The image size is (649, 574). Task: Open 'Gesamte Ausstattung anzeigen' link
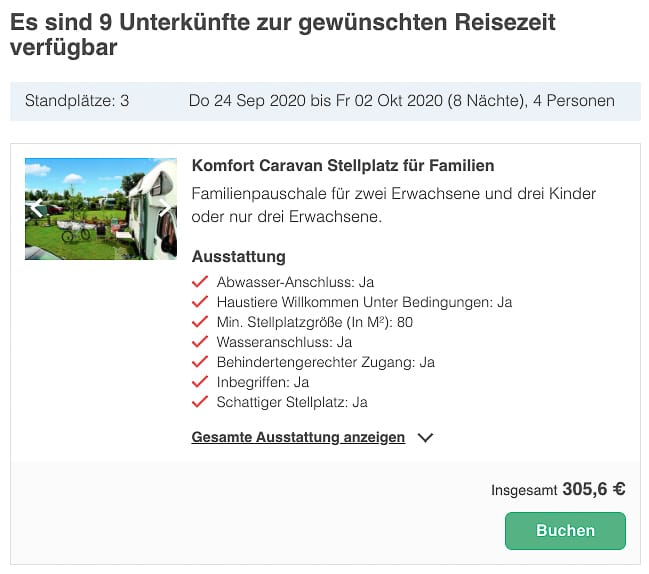(298, 437)
